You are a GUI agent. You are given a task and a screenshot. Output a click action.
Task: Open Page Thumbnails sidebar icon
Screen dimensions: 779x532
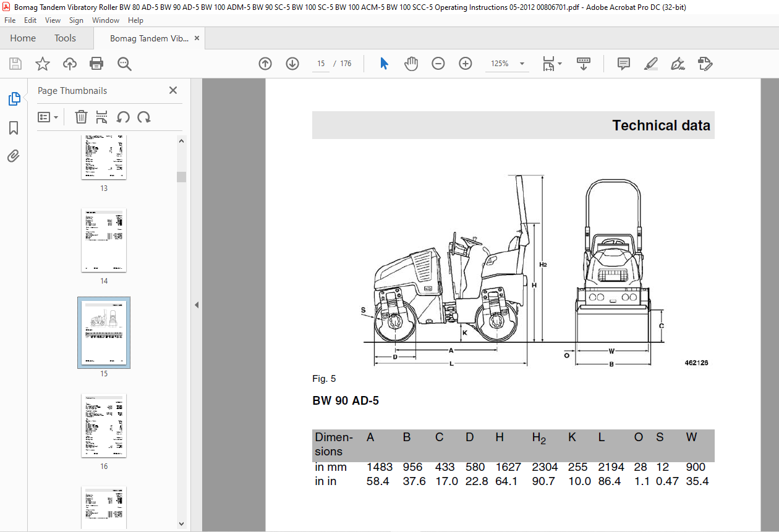coord(14,98)
